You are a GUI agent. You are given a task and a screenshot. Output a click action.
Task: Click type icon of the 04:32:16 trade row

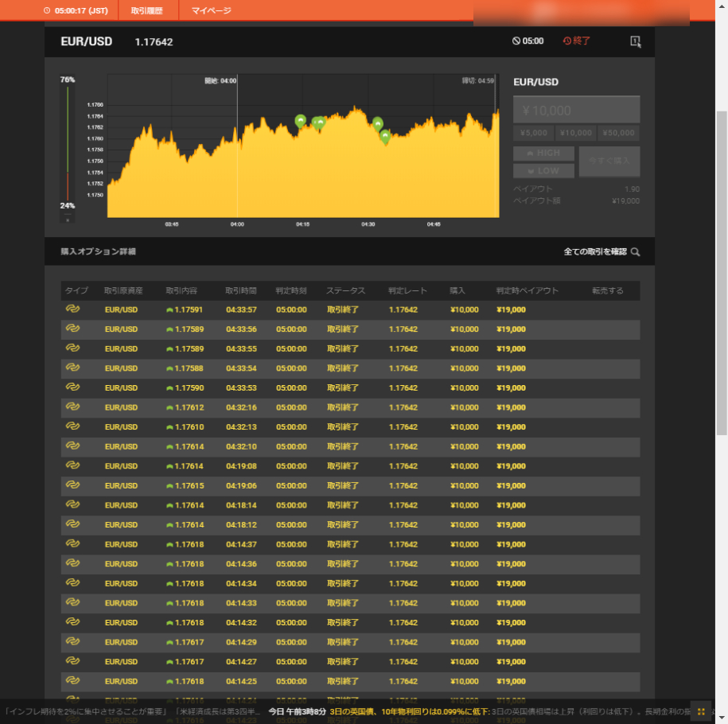click(x=72, y=406)
